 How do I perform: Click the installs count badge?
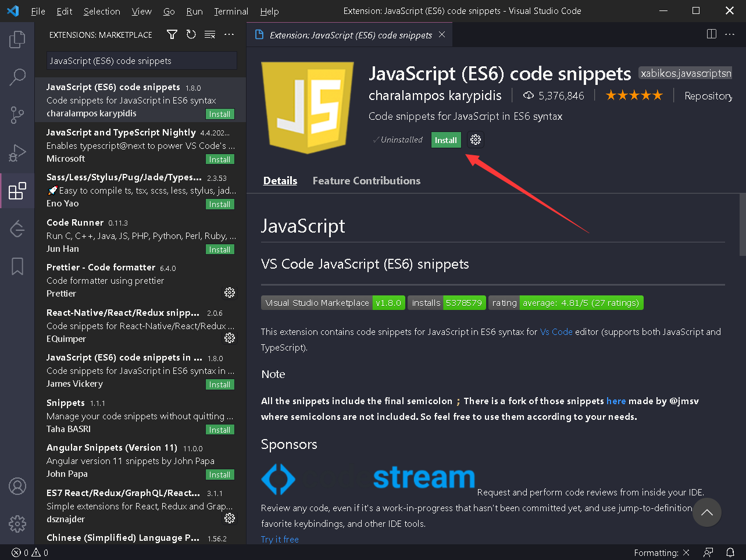tap(447, 303)
